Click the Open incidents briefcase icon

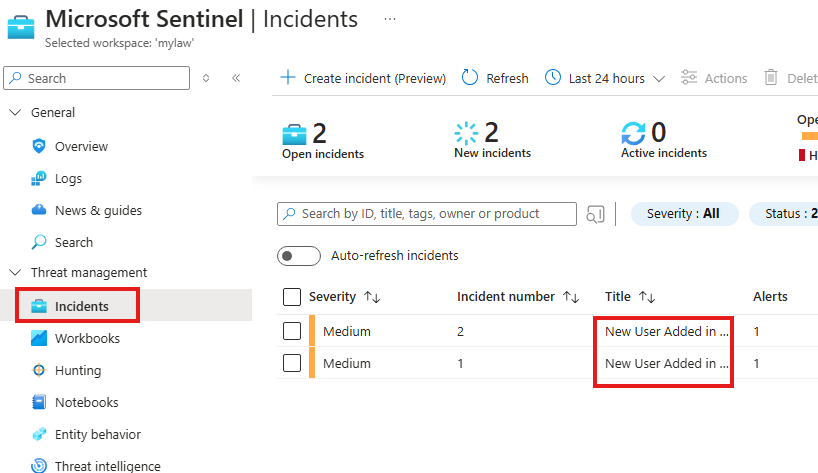pos(294,134)
